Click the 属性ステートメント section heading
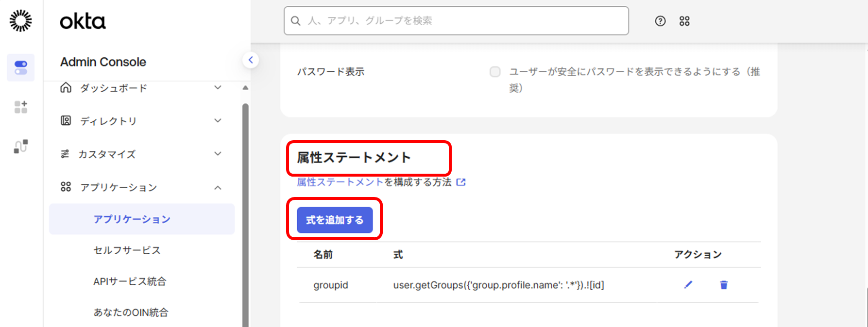This screenshot has width=868, height=327. (354, 158)
